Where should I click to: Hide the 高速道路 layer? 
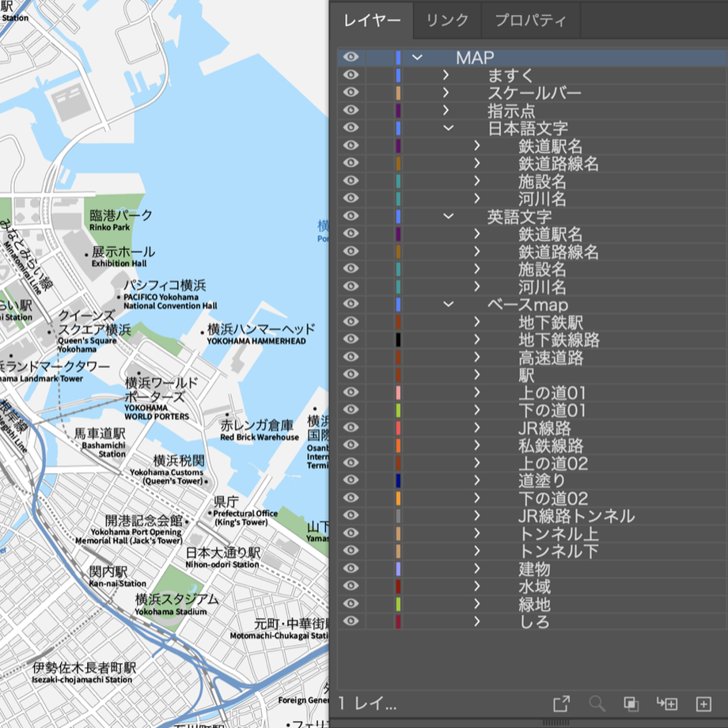point(351,357)
